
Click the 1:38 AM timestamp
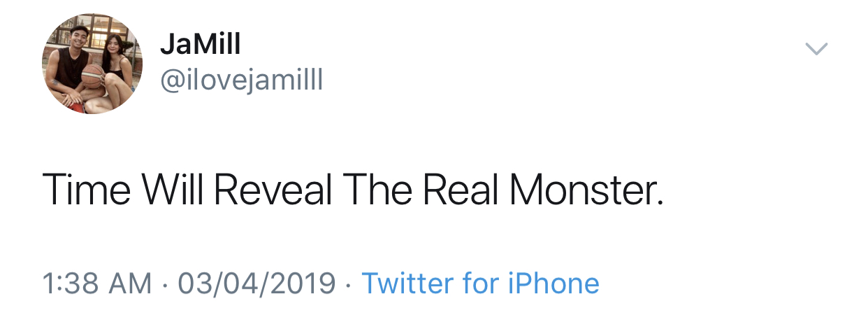(x=96, y=283)
